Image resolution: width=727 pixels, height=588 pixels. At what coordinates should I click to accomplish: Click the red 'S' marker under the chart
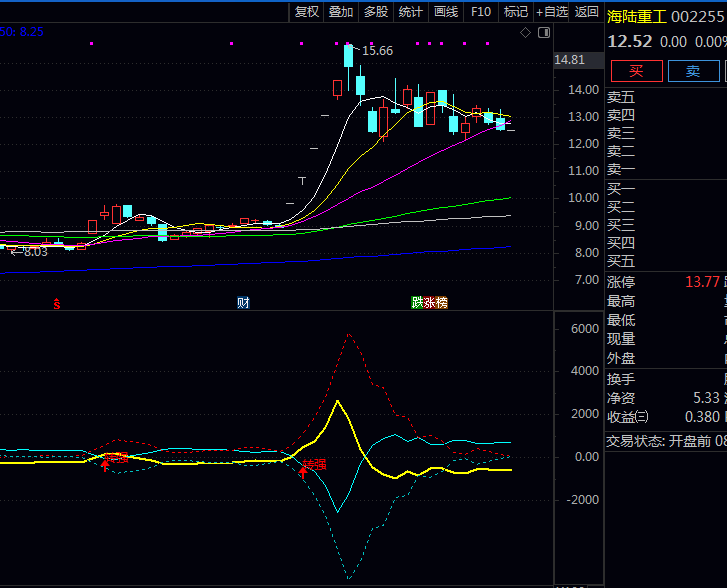(57, 303)
